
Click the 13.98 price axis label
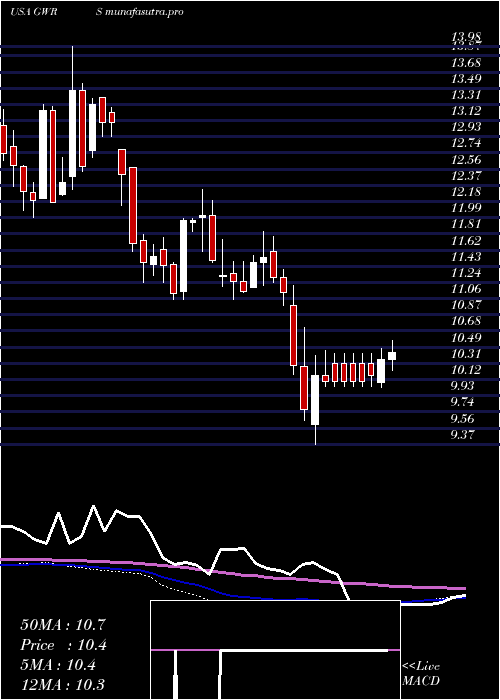tap(466, 38)
